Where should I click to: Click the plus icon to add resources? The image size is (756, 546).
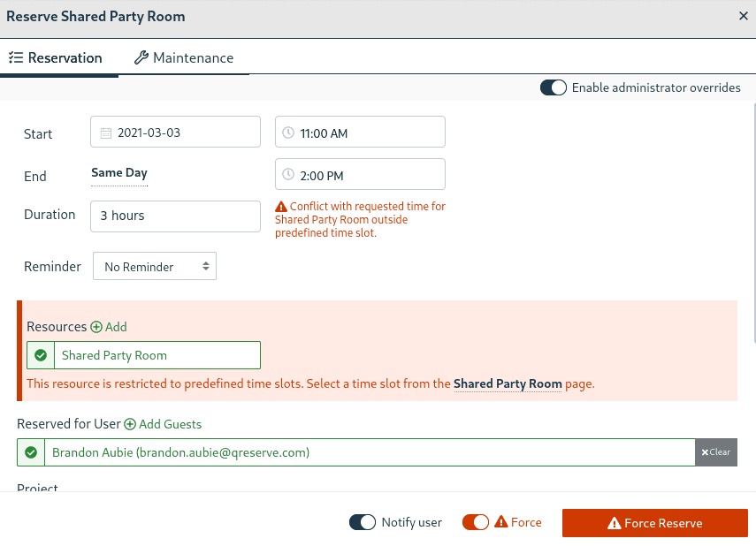96,327
